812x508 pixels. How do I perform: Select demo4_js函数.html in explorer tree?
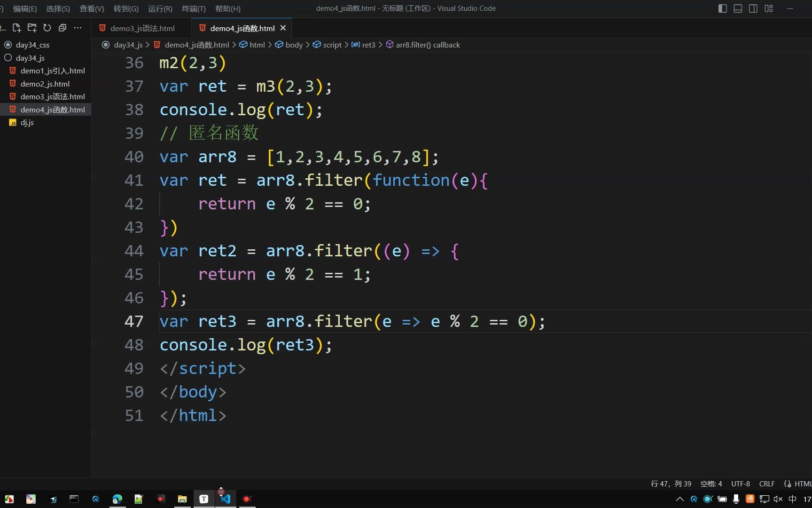(46, 110)
